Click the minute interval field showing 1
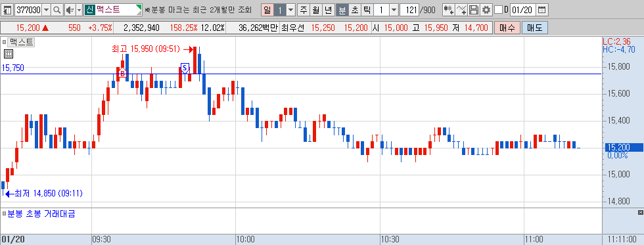Screen dimensions: 644x245 [382, 10]
